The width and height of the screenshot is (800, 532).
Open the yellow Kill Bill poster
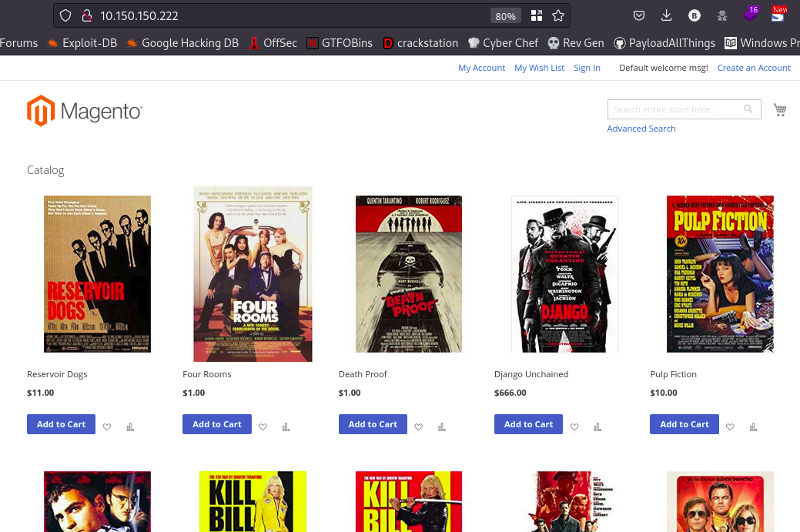coord(253,501)
